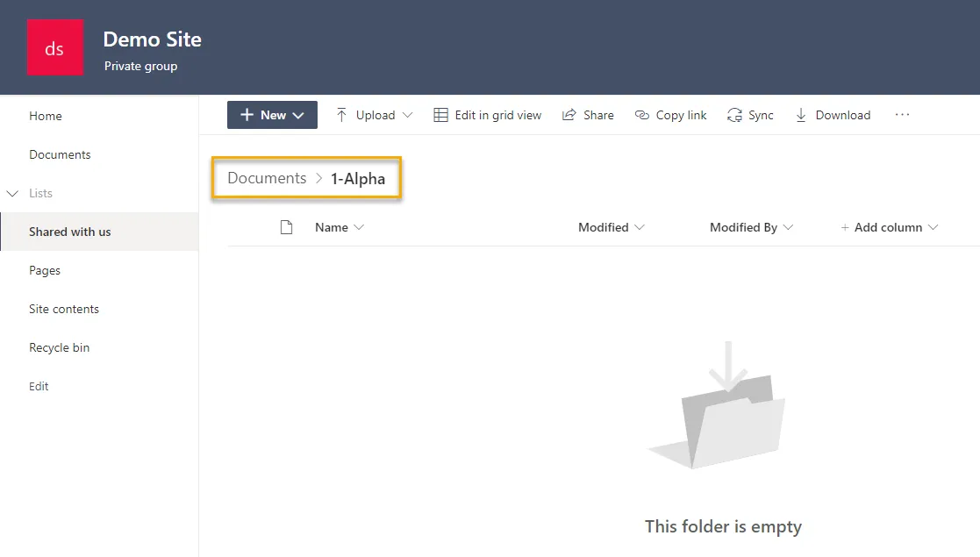This screenshot has height=557, width=980.
Task: Click Share in the toolbar
Action: pyautogui.click(x=598, y=115)
